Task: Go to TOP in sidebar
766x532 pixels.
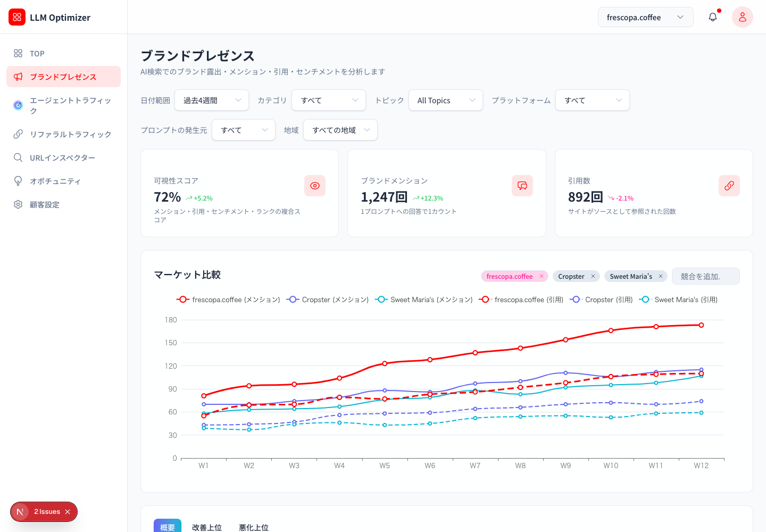Action: tap(63, 53)
